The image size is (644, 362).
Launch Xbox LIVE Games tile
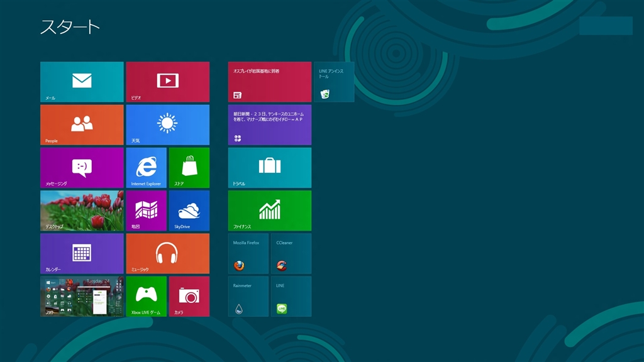pyautogui.click(x=146, y=296)
